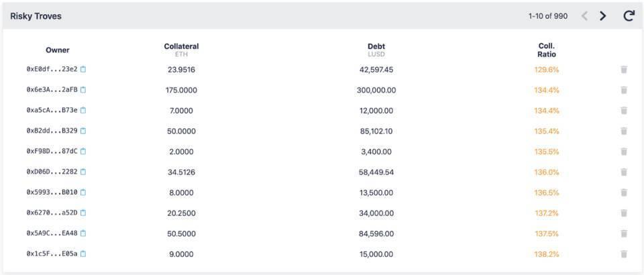Click owner address 0x5993...B010
Image resolution: width=644 pixels, height=275 pixels.
click(52, 192)
